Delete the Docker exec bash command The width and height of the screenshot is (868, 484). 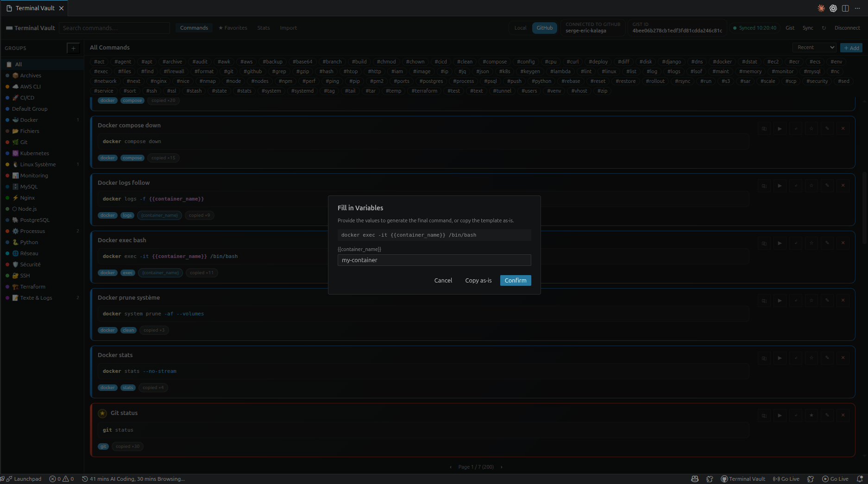[843, 243]
